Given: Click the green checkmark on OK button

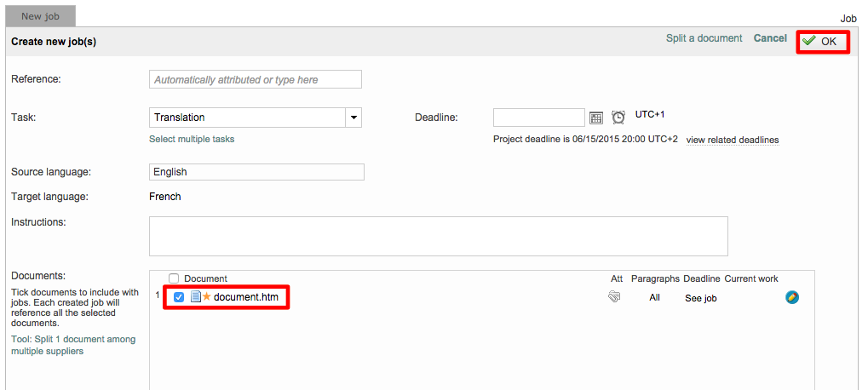Looking at the screenshot, I should [809, 41].
